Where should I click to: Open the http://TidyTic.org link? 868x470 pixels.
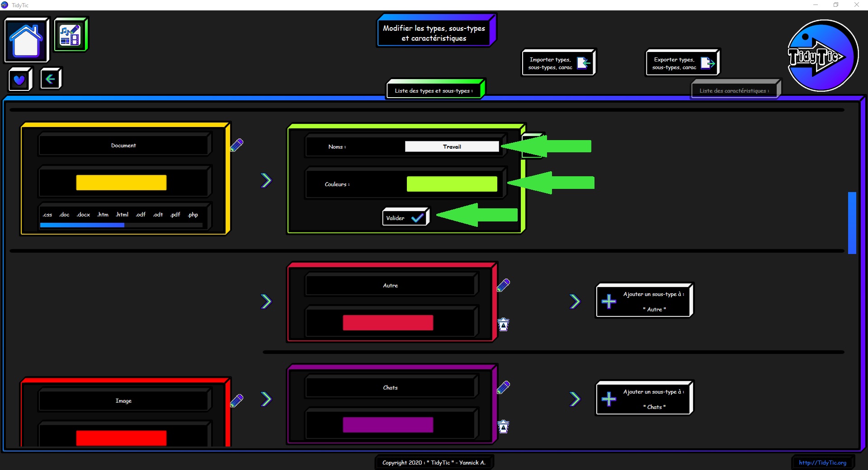[x=822, y=462]
